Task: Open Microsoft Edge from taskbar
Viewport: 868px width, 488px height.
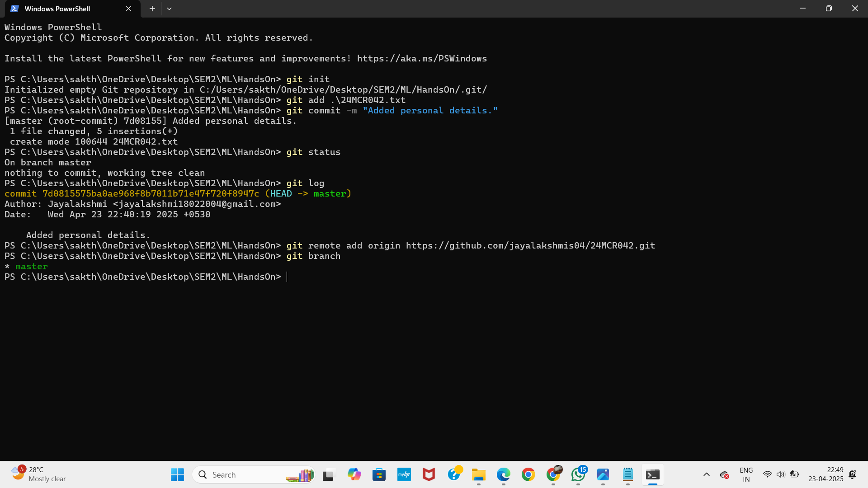Action: click(503, 474)
